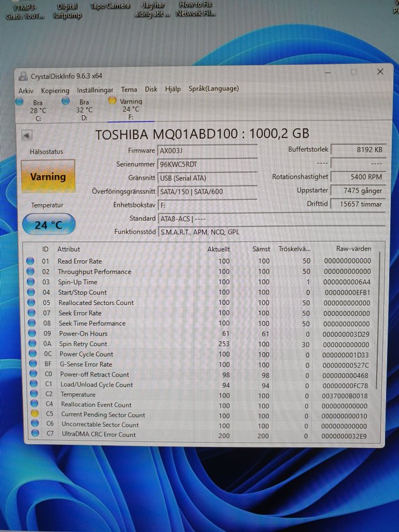Open the Tema menu

click(129, 90)
